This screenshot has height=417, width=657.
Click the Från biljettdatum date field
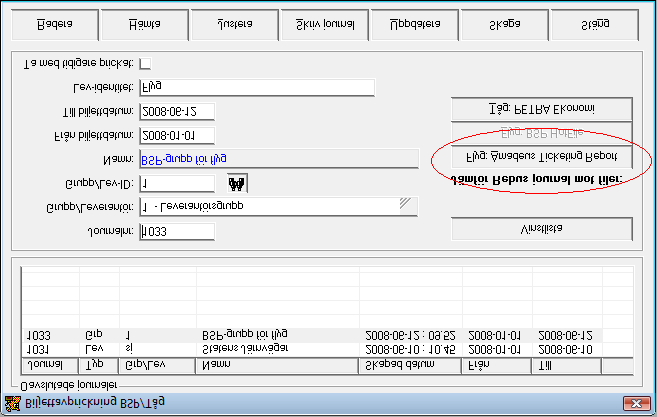(177, 135)
